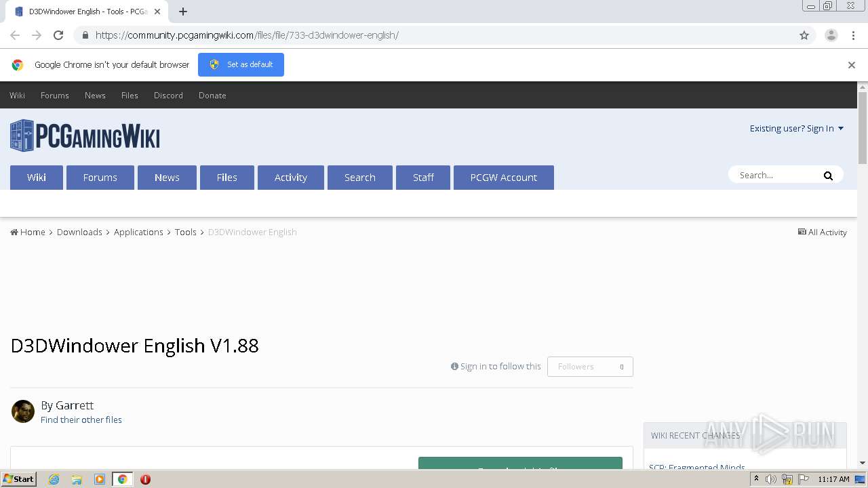Select the PCGW Account navigation tab
868x488 pixels.
[x=504, y=178]
